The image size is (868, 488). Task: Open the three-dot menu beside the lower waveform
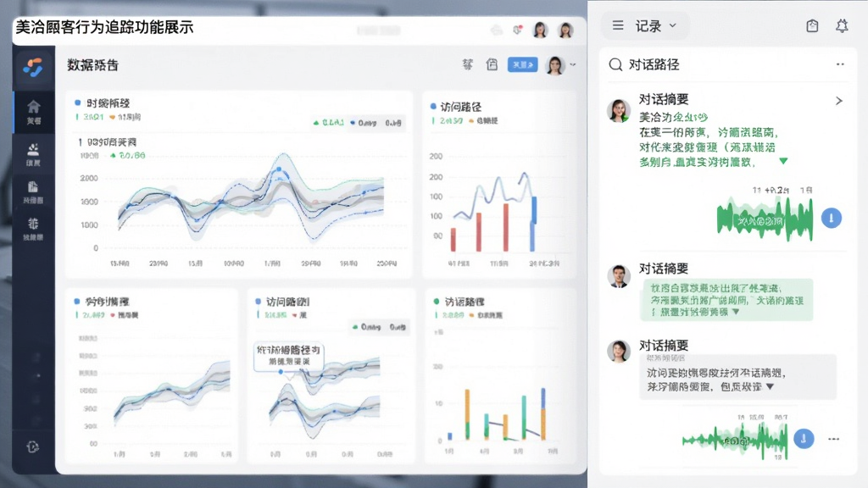[834, 439]
